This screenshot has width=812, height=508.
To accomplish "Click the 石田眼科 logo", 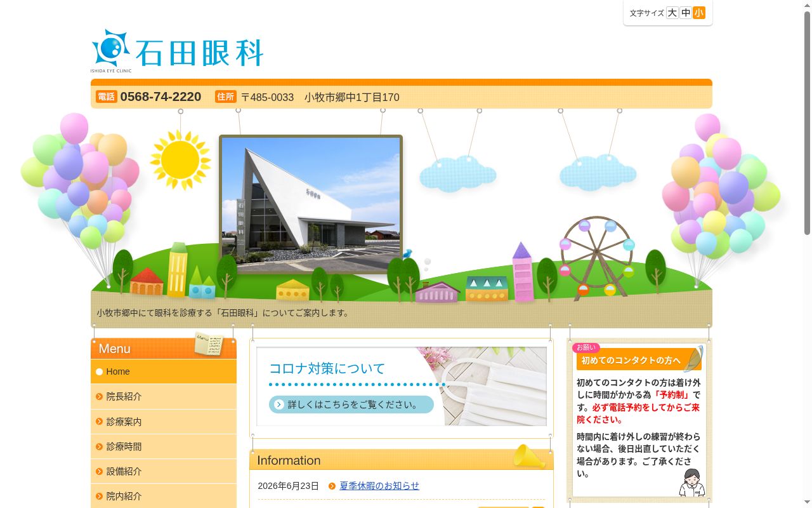I will [x=177, y=51].
